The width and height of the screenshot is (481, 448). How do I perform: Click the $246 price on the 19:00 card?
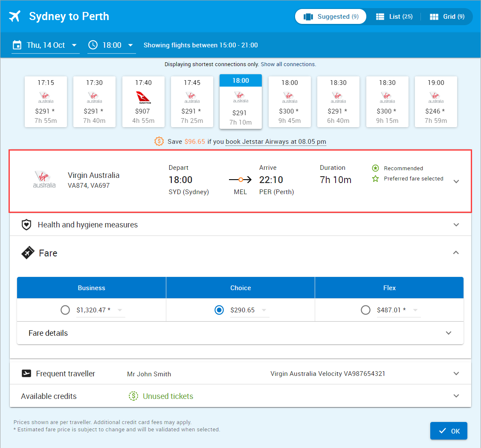point(435,111)
